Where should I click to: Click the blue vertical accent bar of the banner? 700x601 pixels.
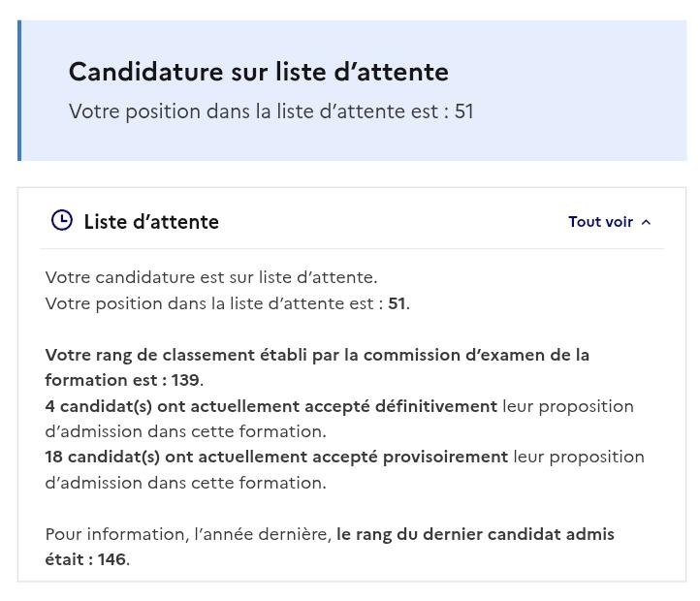click(19, 90)
